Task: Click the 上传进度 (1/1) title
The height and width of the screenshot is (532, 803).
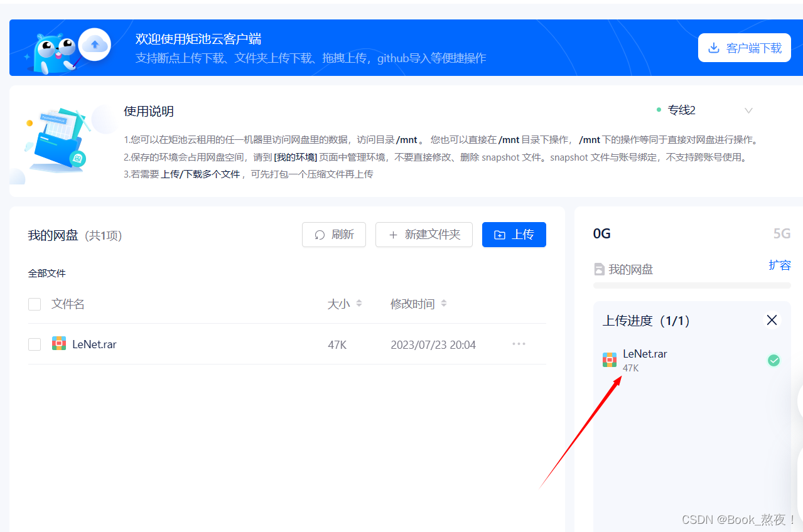Action: [646, 321]
